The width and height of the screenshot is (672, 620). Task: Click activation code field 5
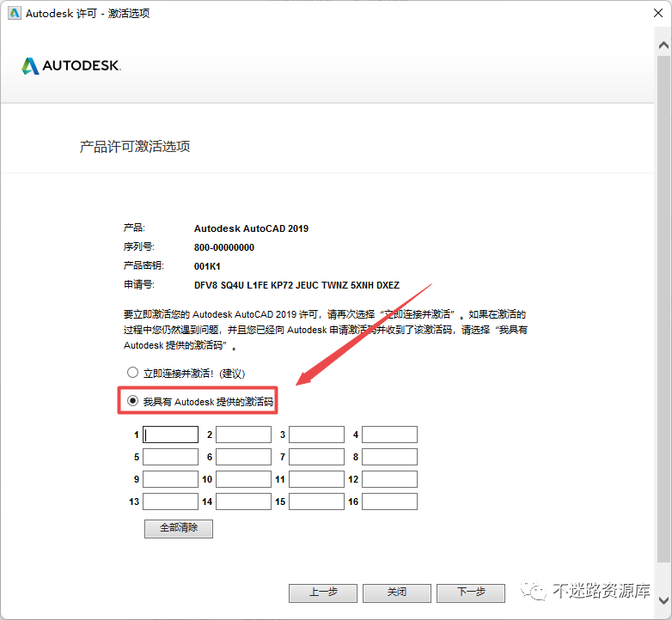click(x=170, y=457)
